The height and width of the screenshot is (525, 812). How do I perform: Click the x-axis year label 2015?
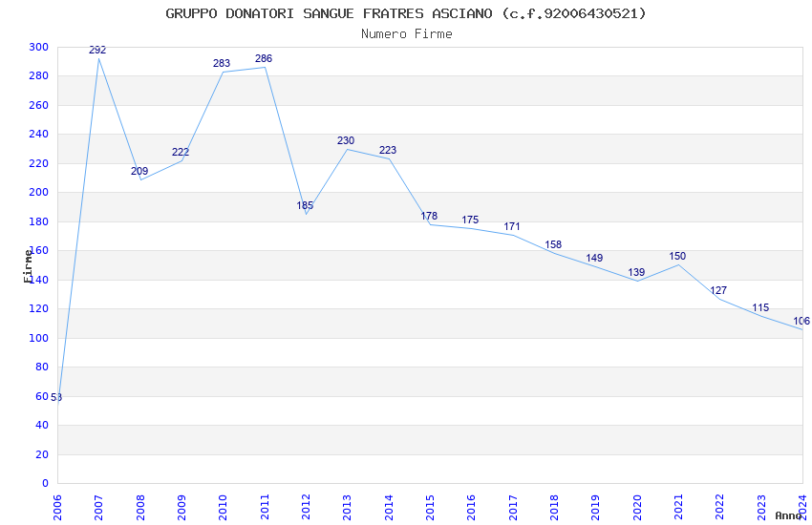430,508
